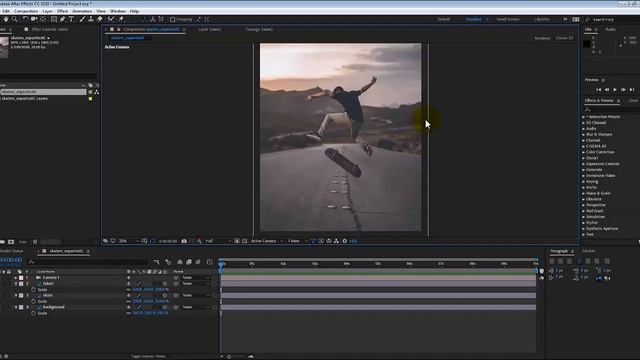
Task: Open the Effect menu
Action: [62, 11]
